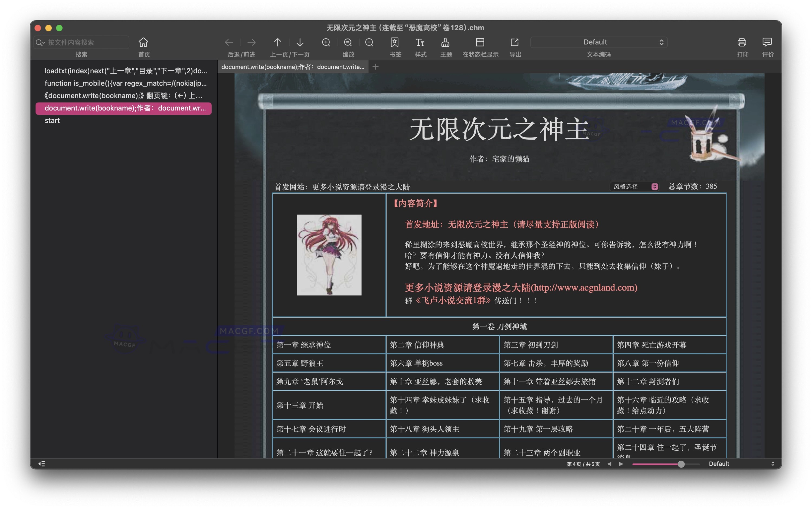Navigate back with the left arrow
Viewport: 812px width, 509px height.
pyautogui.click(x=229, y=43)
